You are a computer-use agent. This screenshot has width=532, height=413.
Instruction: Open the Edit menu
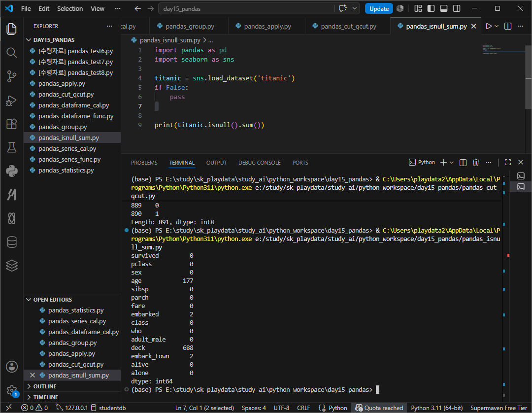(44, 8)
